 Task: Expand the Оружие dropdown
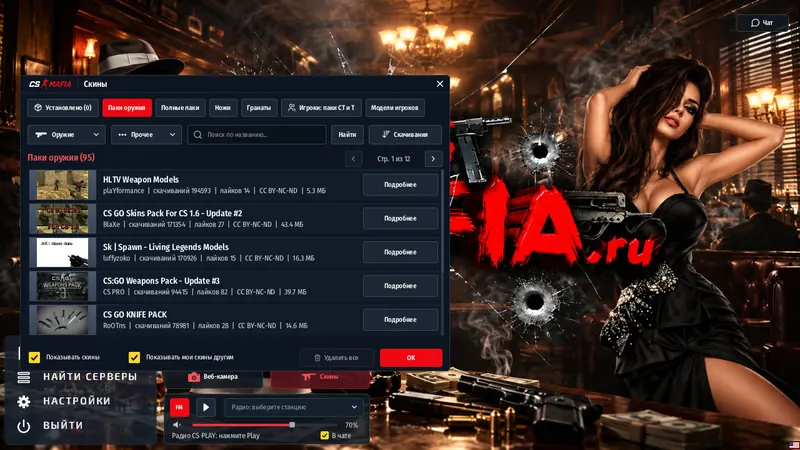pyautogui.click(x=66, y=135)
